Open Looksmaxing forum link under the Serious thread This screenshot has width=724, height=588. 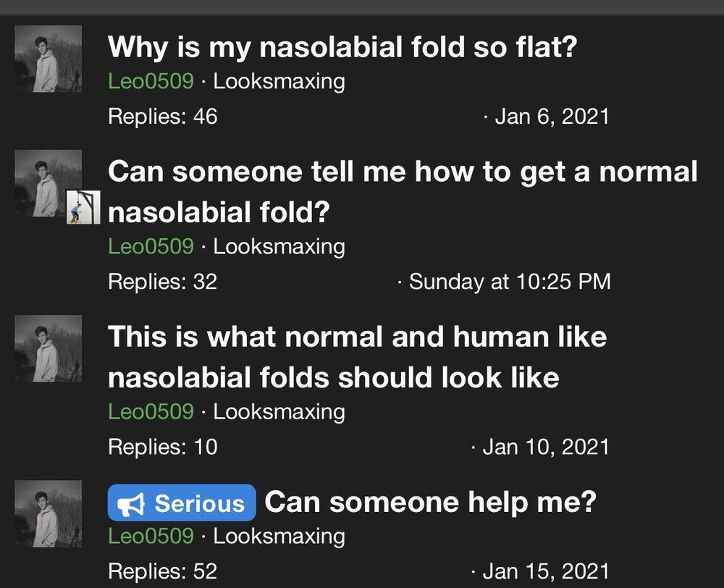(x=279, y=537)
